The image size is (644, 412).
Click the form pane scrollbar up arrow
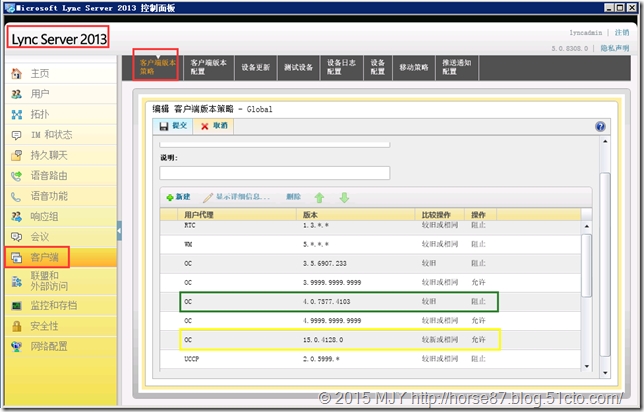605,142
